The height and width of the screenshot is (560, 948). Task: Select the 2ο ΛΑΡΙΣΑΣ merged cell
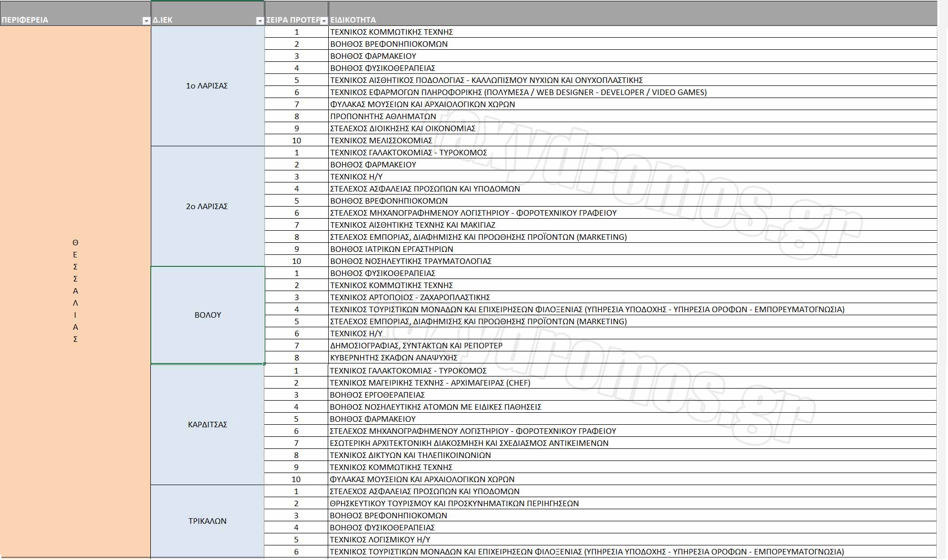click(x=207, y=207)
